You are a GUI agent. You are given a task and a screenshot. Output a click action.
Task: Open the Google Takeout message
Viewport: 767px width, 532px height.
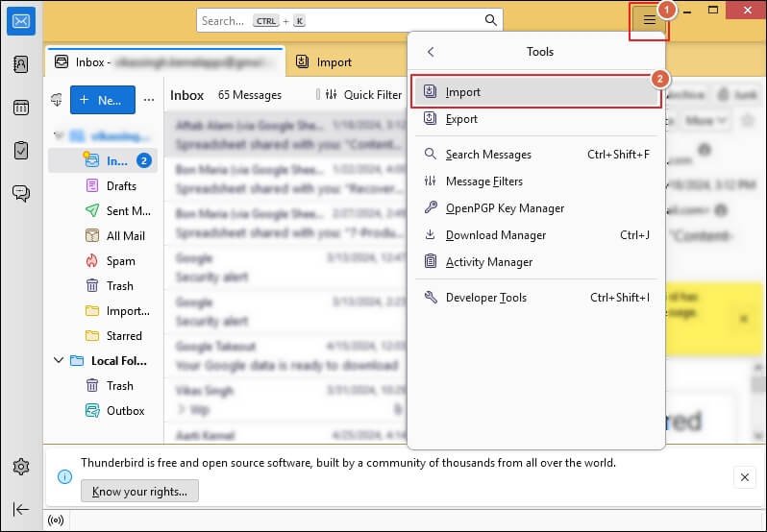tap(285, 355)
